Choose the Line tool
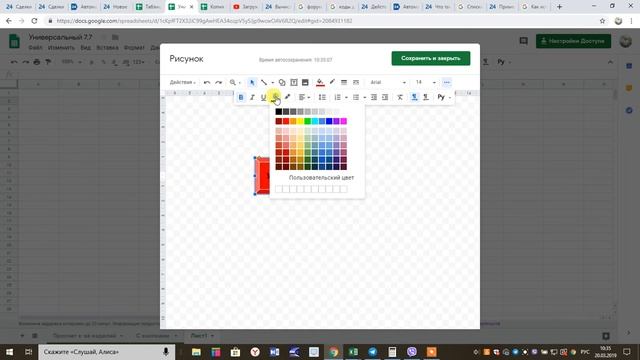The image size is (640, 360). click(264, 82)
